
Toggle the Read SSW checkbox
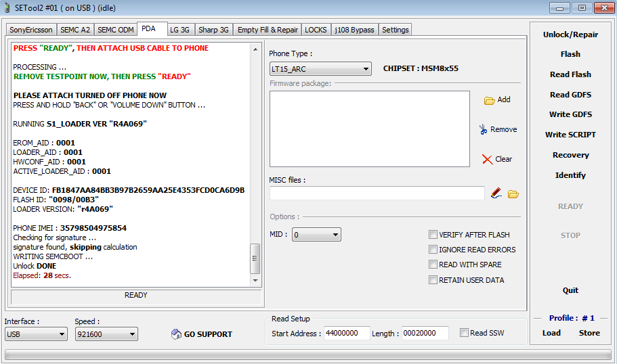(x=465, y=333)
